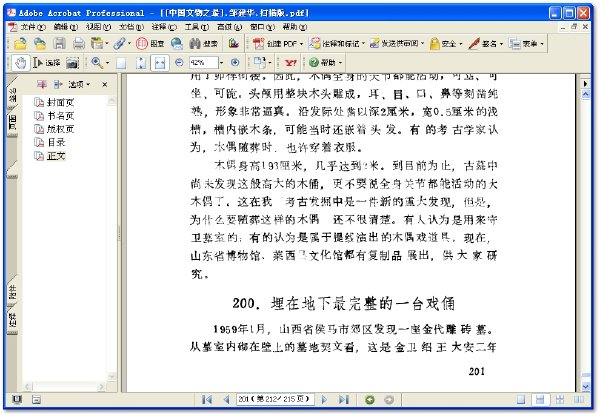The image size is (600, 416).
Task: Switch to Single Page layout
Action: point(521,400)
